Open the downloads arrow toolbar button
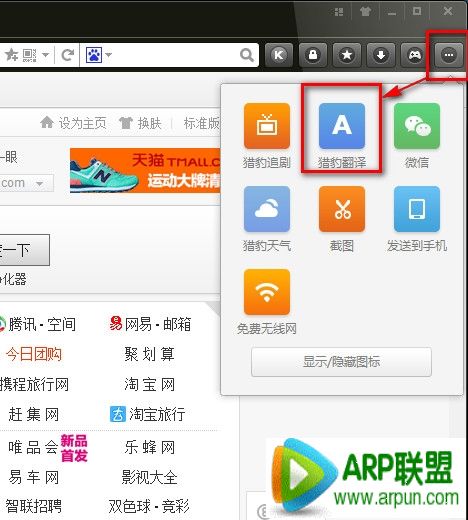The height and width of the screenshot is (520, 468). pyautogui.click(x=381, y=55)
